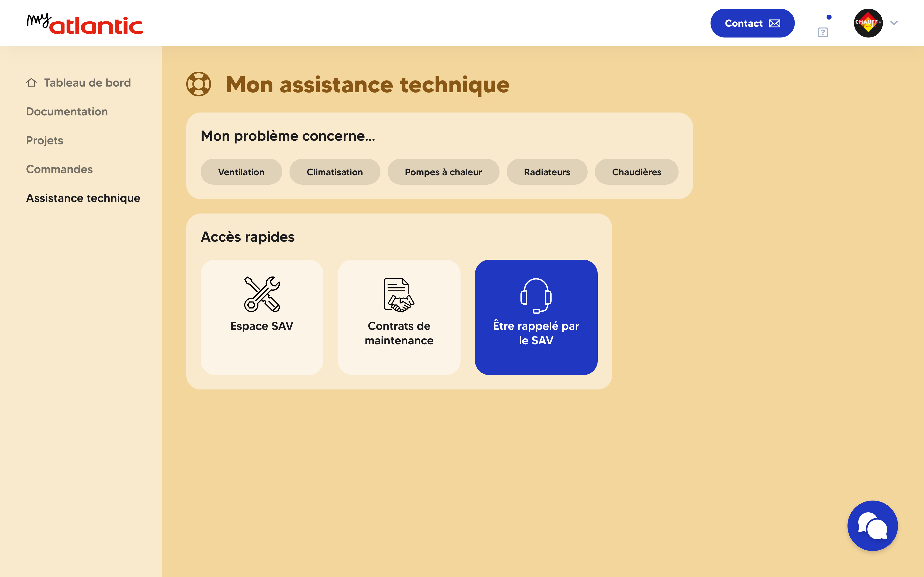Go to Documentation in sidebar
924x577 pixels.
[x=67, y=111]
